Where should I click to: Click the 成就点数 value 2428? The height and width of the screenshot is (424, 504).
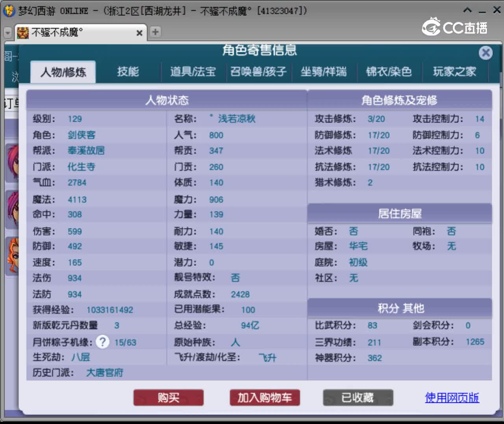[x=240, y=294]
